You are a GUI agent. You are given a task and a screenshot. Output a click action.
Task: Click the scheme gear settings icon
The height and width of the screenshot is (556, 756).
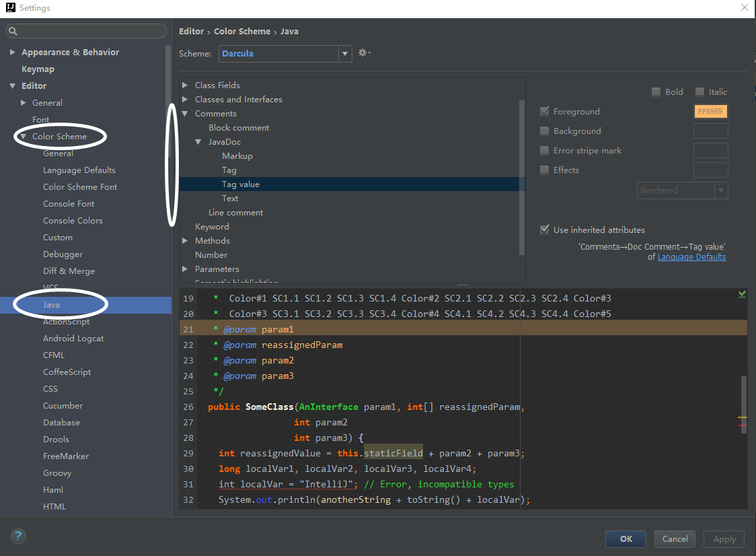(x=364, y=53)
